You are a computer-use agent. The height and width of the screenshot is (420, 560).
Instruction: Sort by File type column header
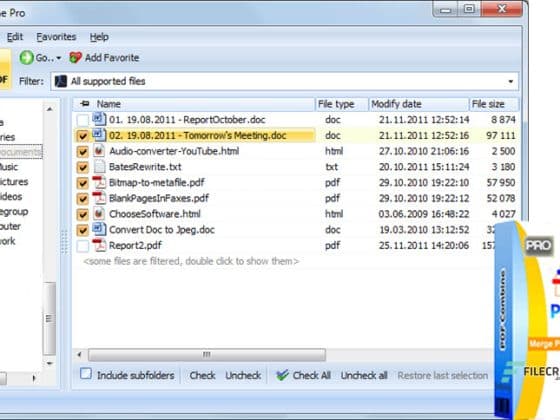point(341,104)
